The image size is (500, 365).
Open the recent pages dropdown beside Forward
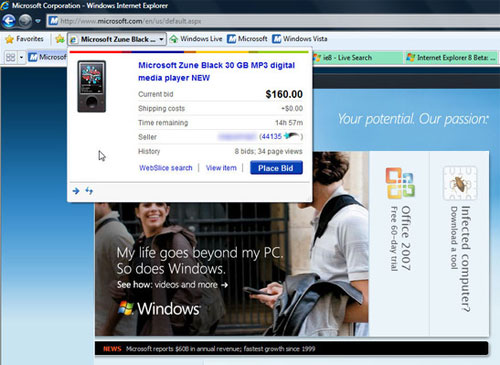click(38, 21)
